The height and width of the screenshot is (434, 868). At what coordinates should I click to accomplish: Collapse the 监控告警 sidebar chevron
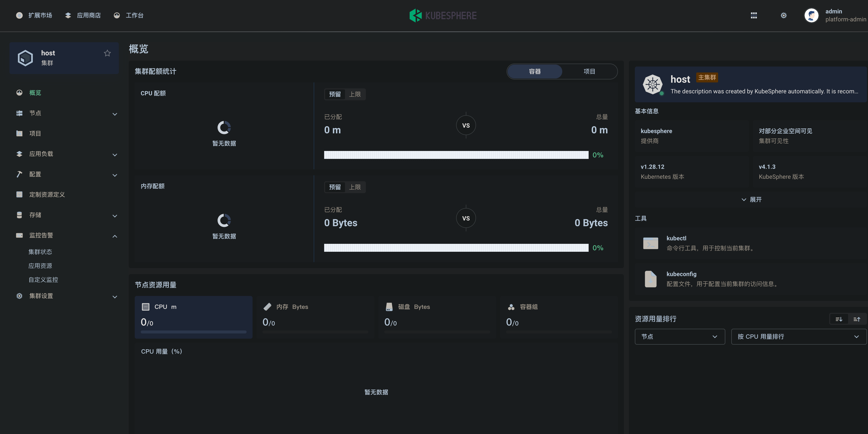pyautogui.click(x=115, y=236)
